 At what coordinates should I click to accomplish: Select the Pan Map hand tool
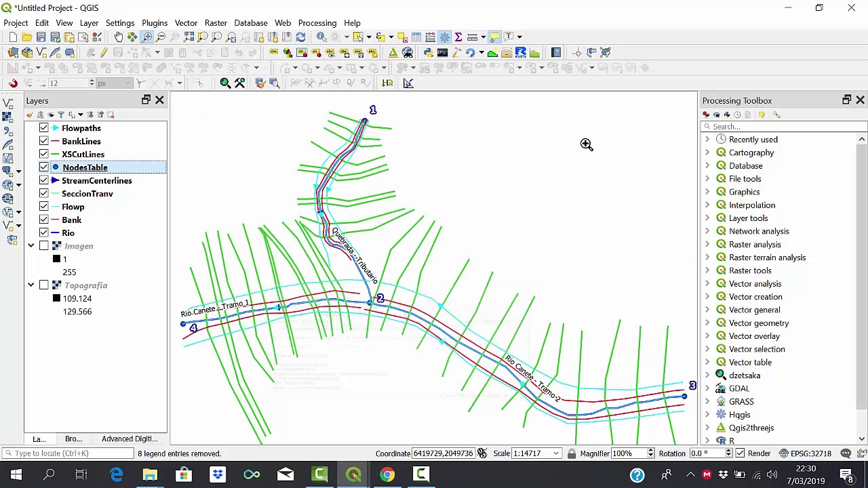point(118,37)
